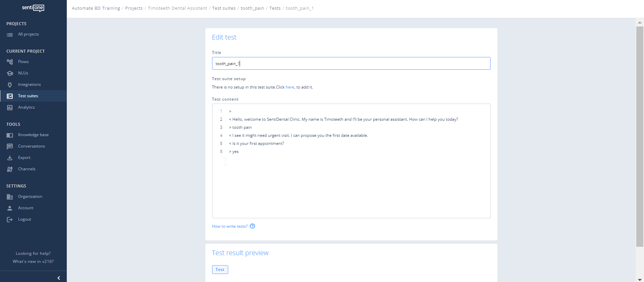
Task: Click the SentiOne logo
Action: coord(33,8)
